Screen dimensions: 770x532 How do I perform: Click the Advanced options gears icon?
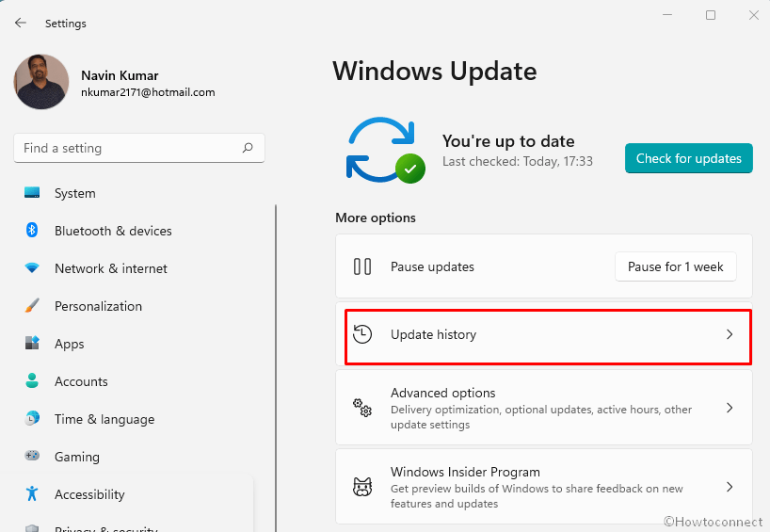point(362,408)
